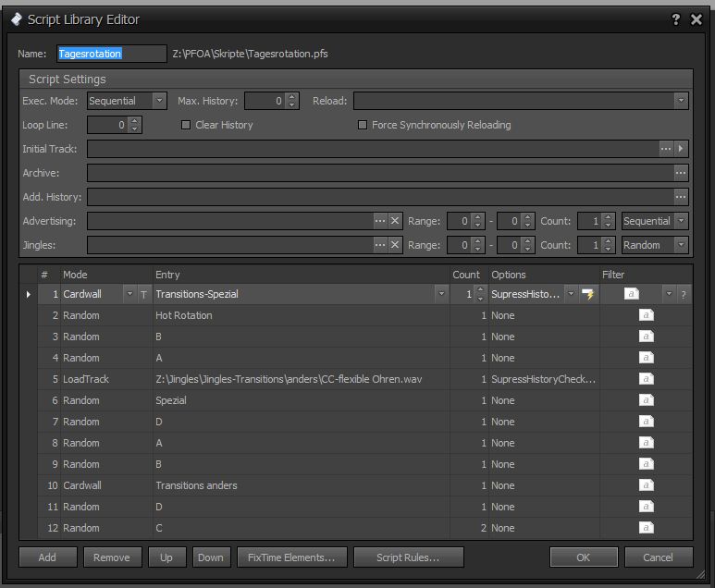Open filter icon for Hot Rotation row
715x588 pixels.
tap(646, 315)
